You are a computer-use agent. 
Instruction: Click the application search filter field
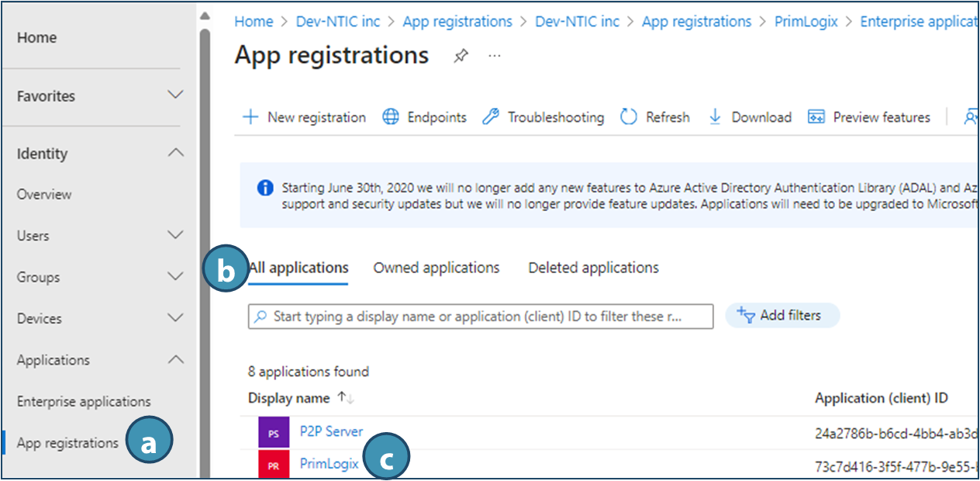click(481, 317)
